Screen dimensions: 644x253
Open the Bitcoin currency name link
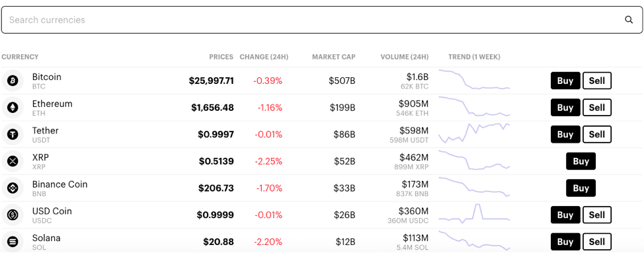(47, 77)
